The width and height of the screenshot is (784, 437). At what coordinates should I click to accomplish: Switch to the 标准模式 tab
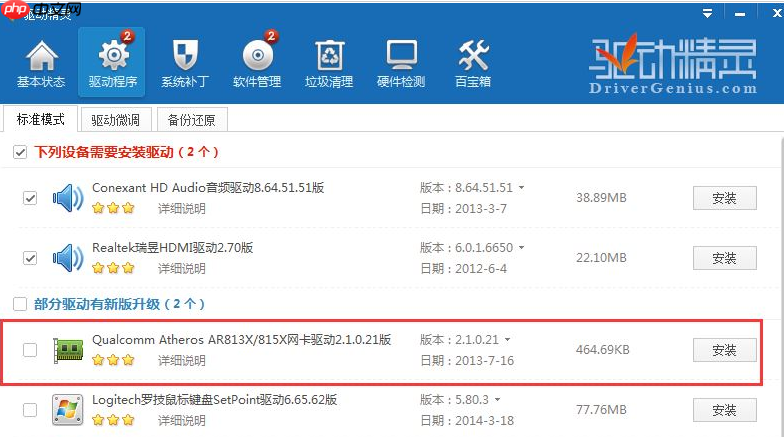tap(40, 119)
